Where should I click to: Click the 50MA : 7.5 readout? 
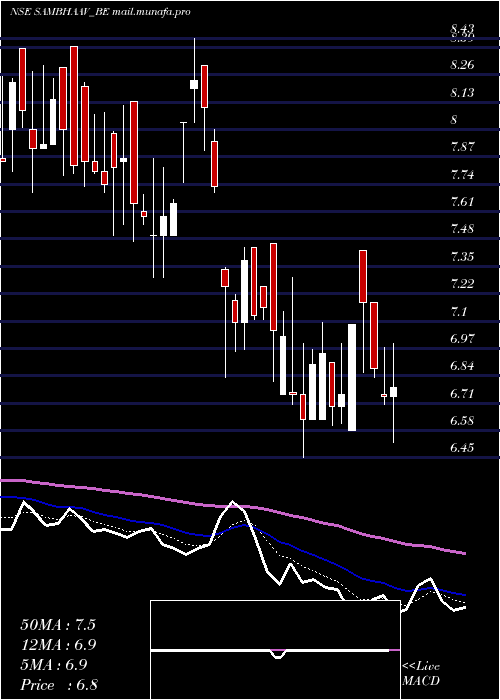(x=58, y=625)
